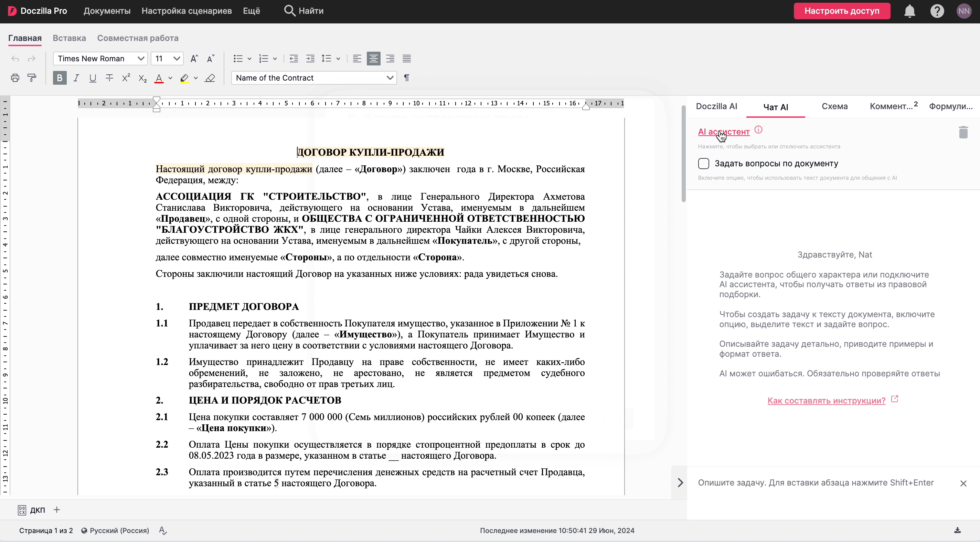Switch to Схема panel tab

[835, 106]
